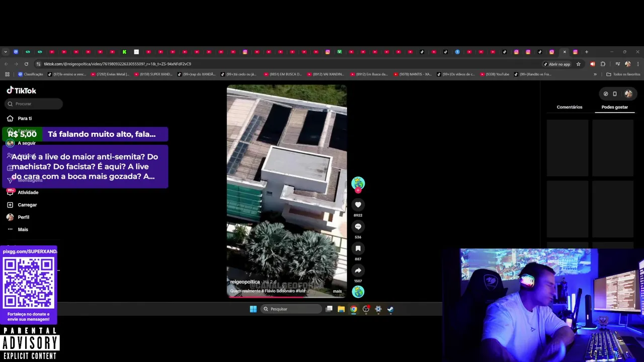The height and width of the screenshot is (362, 644).
Task: Open Task View on the taskbar
Action: (329, 309)
